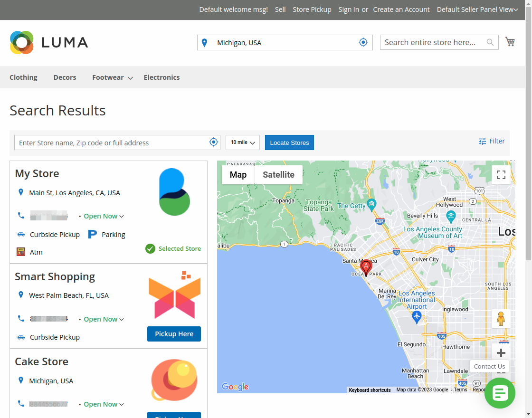
Task: Open Clothing category
Action: (23, 77)
